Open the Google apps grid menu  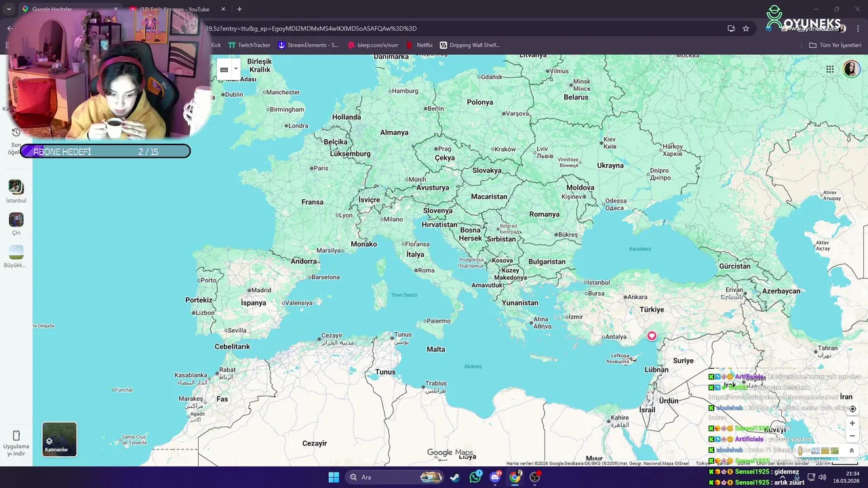pos(829,69)
